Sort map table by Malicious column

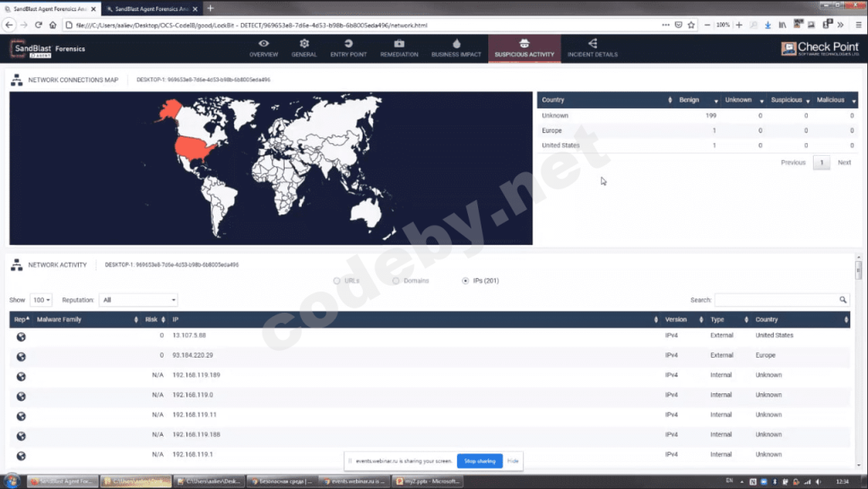pos(835,100)
